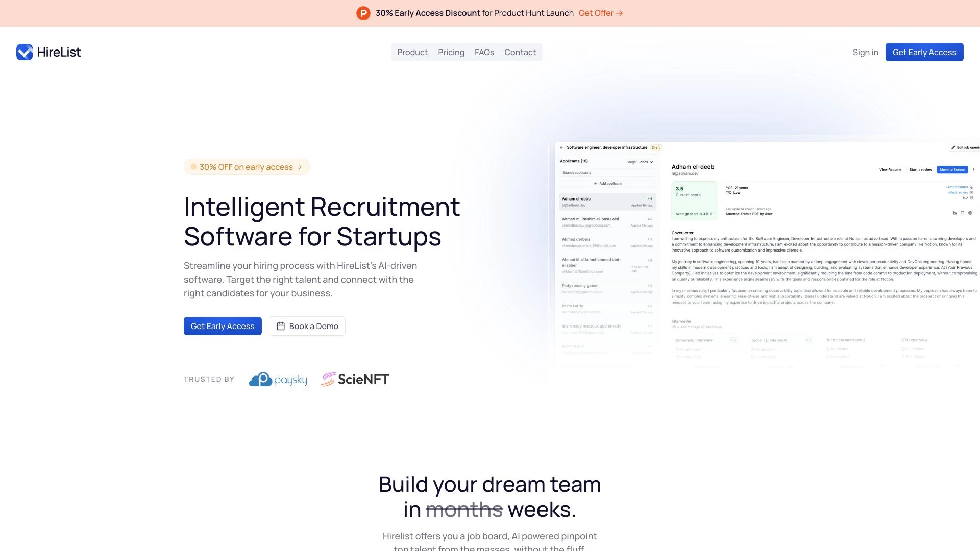Scroll through applicants list panel
Screen dimensions: 980x551
606,269
